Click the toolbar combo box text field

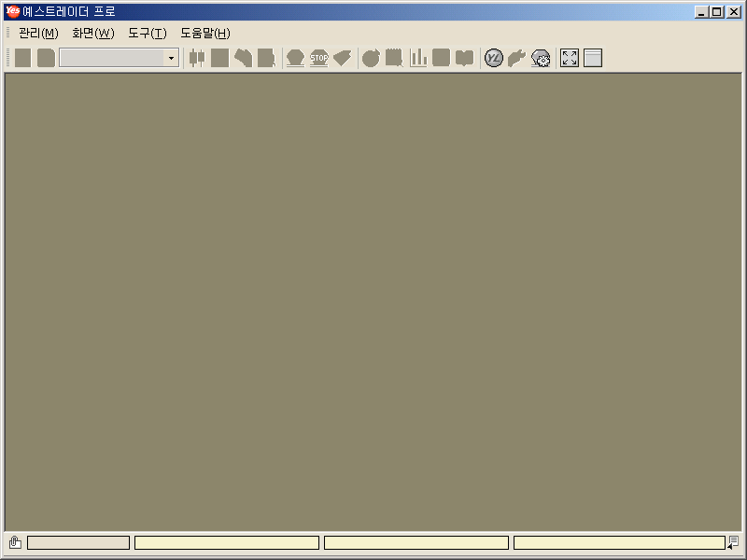pos(110,58)
